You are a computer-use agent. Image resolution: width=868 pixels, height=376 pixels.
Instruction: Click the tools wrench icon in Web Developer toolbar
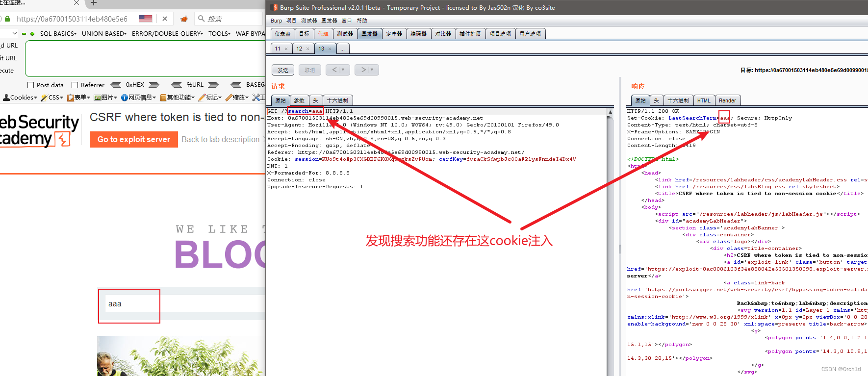256,98
